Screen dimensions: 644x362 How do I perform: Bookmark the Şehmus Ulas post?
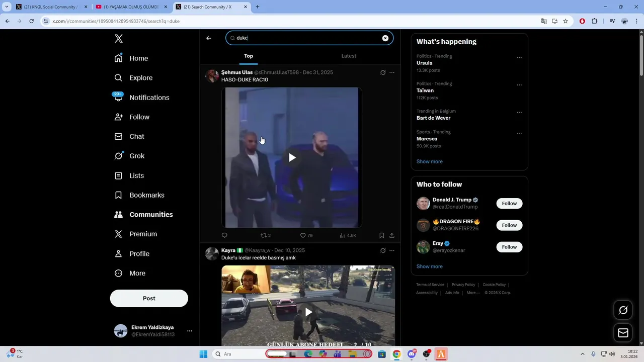pyautogui.click(x=382, y=235)
